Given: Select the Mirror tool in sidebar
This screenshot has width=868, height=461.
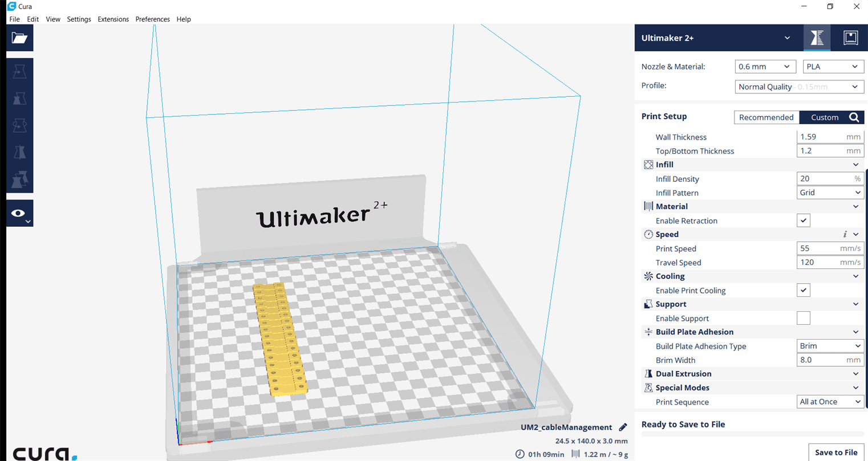Looking at the screenshot, I should tap(19, 152).
